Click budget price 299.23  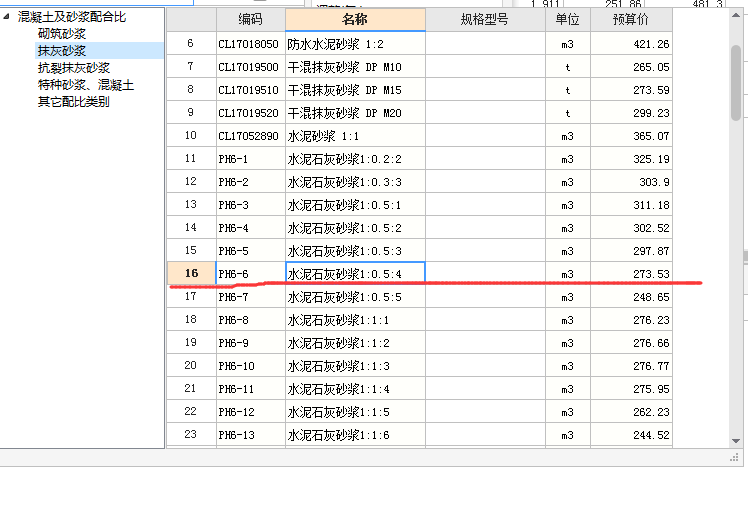(x=631, y=113)
